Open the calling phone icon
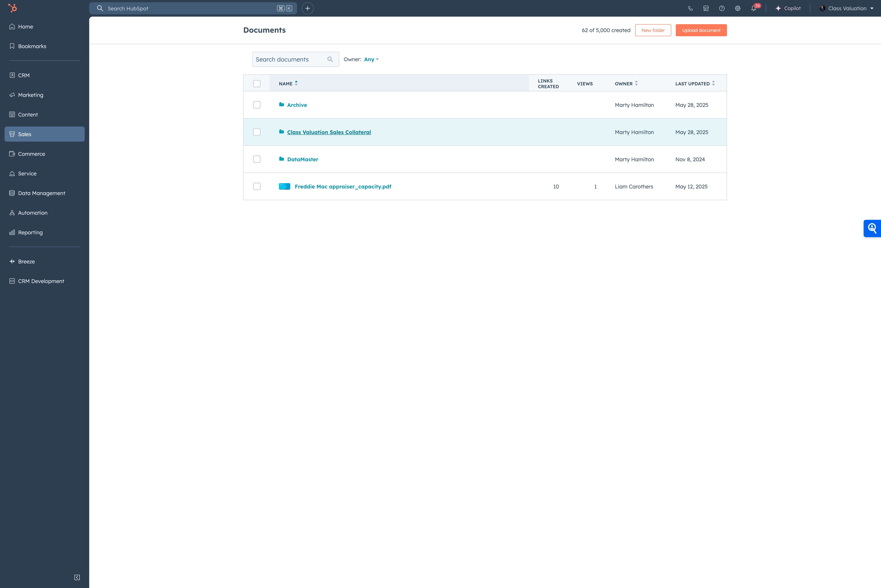This screenshot has width=881, height=588. [x=690, y=8]
